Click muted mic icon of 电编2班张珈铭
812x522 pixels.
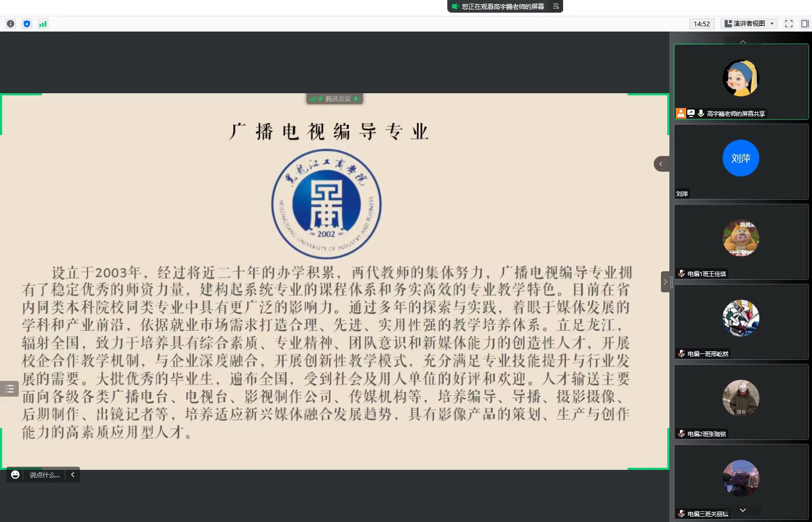681,434
